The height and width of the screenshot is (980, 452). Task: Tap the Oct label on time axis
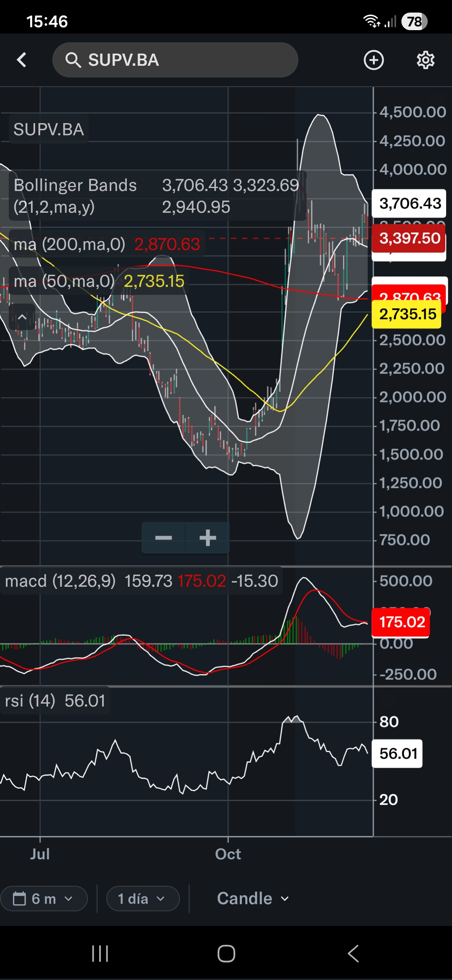point(228,854)
